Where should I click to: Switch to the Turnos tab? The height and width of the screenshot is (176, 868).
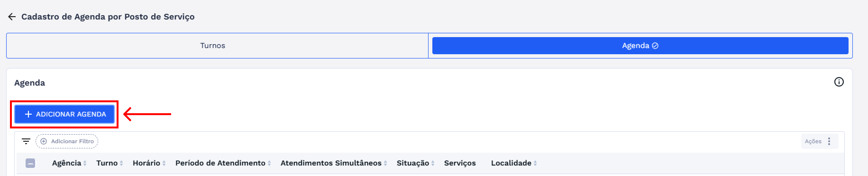click(213, 46)
